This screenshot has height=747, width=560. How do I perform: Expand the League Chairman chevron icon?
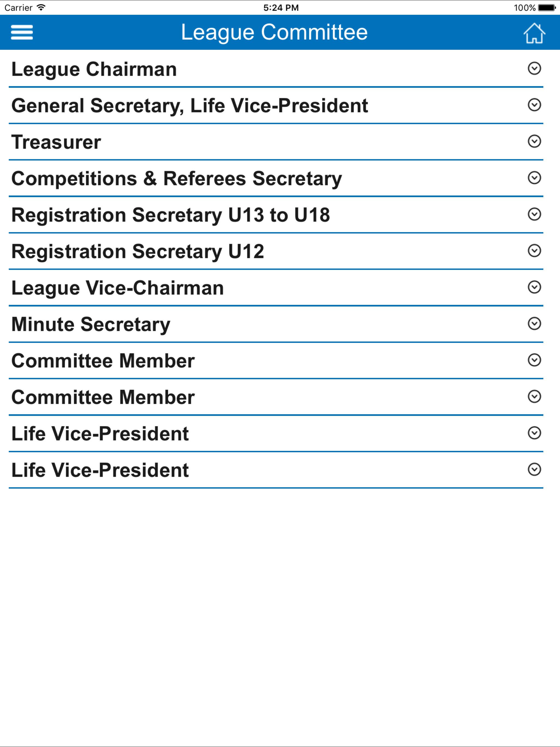(x=534, y=69)
